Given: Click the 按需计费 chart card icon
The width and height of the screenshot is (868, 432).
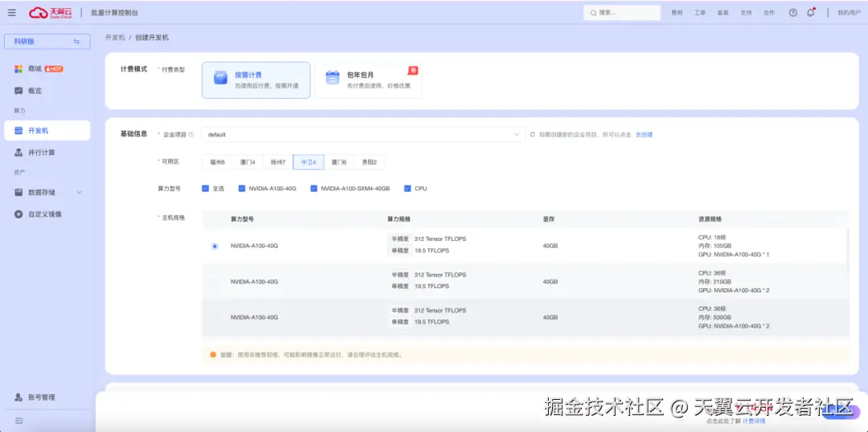Looking at the screenshot, I should (220, 77).
